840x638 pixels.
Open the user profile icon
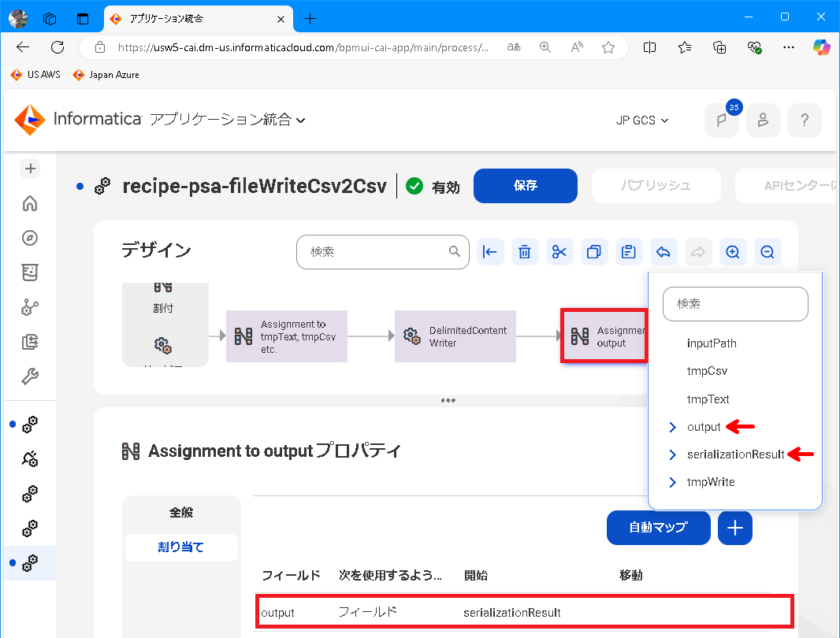(763, 121)
